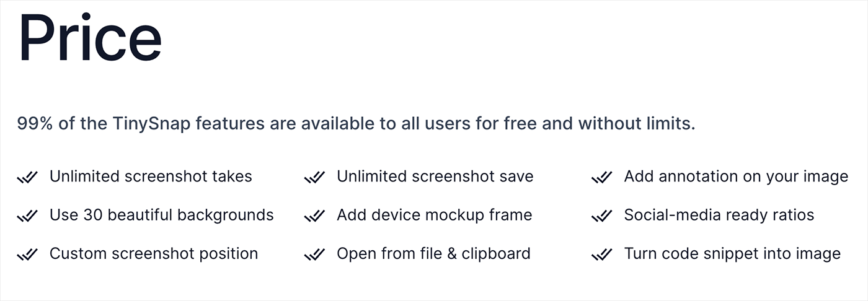Select the Turn code snippet into image text
The width and height of the screenshot is (868, 301).
pyautogui.click(x=732, y=253)
